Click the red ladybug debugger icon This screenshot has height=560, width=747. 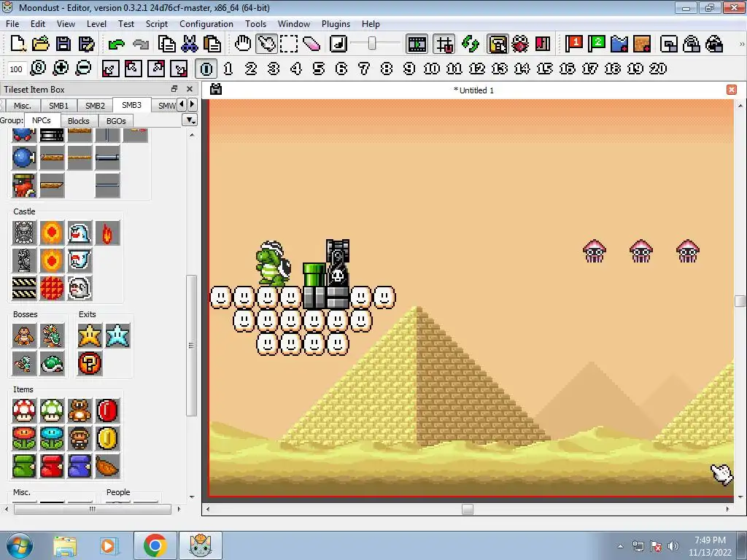[x=519, y=44]
